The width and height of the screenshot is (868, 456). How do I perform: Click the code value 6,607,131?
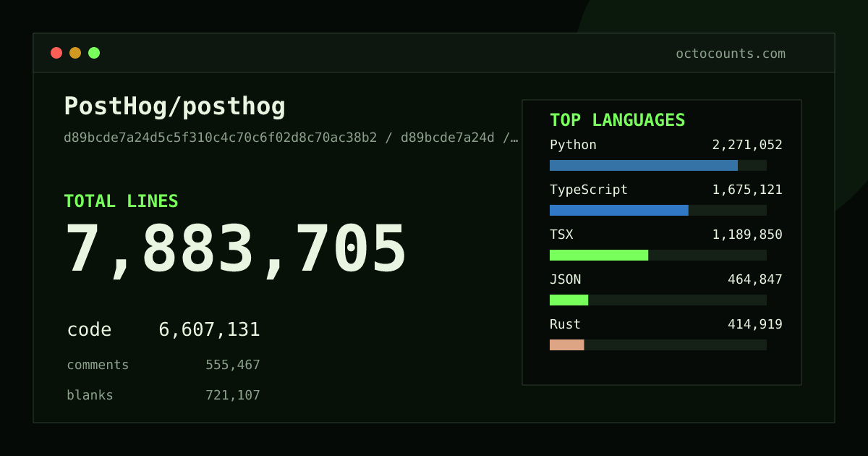(x=209, y=330)
